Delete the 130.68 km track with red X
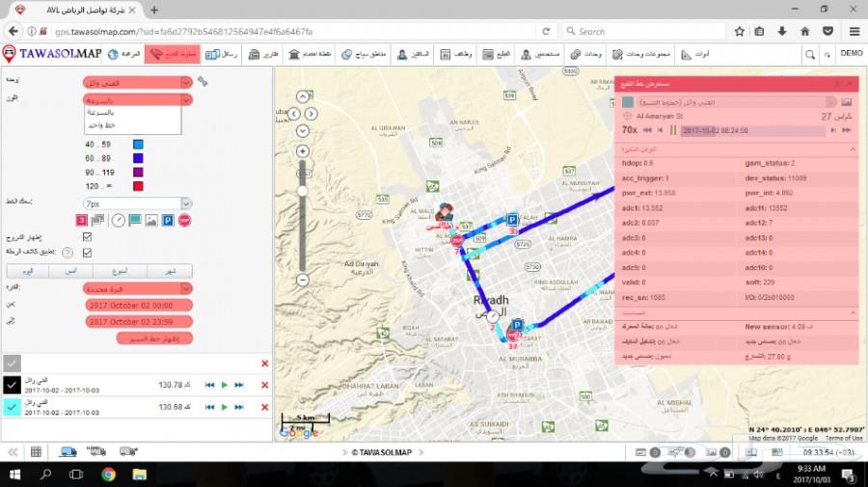This screenshot has width=868, height=487. [264, 407]
